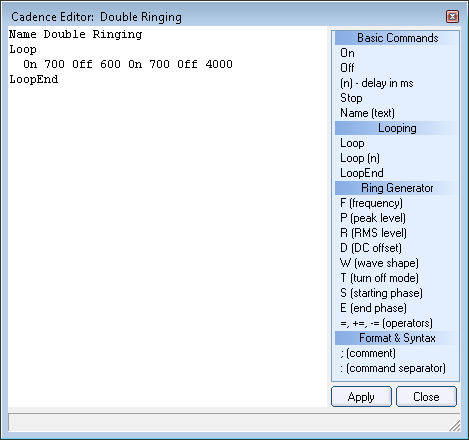The height and width of the screenshot is (440, 469).
Task: Pick the R (RMS level) command
Action: coord(373,233)
